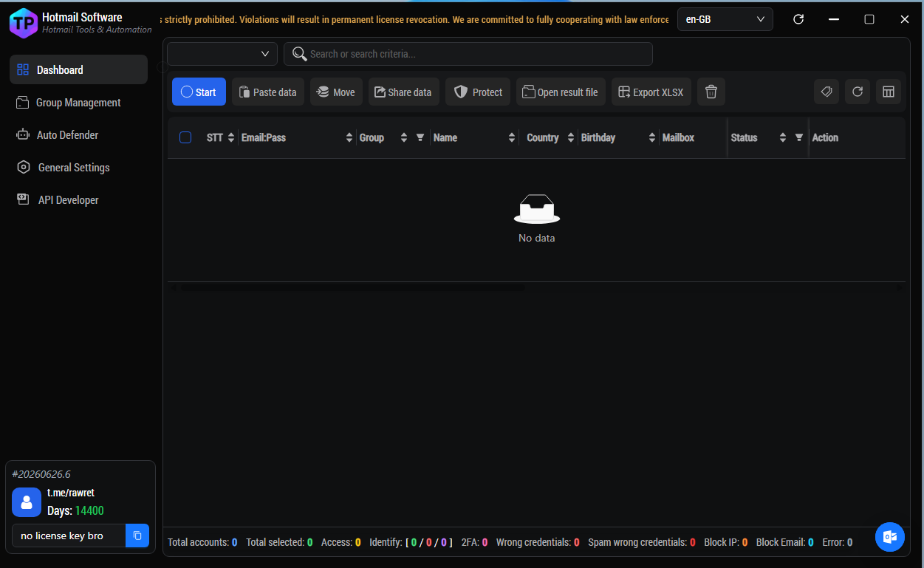Screen dimensions: 924x568
Task: Click the Protect shield button
Action: 478,92
